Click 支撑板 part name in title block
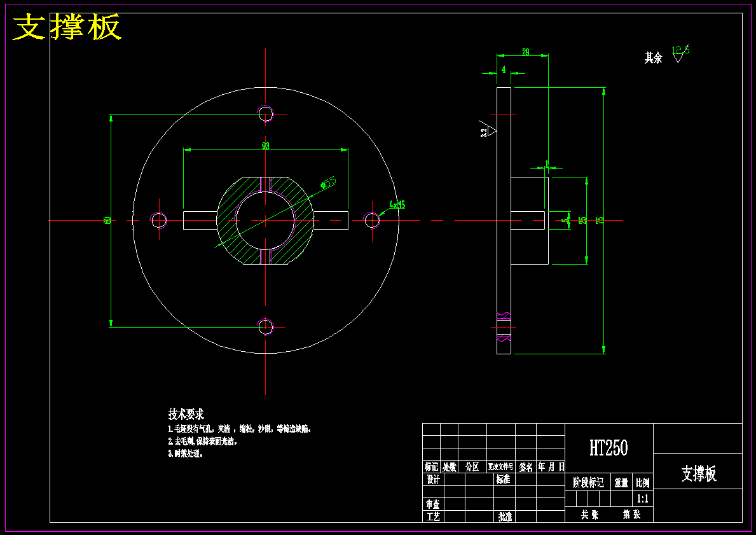The image size is (756, 535). [x=699, y=474]
